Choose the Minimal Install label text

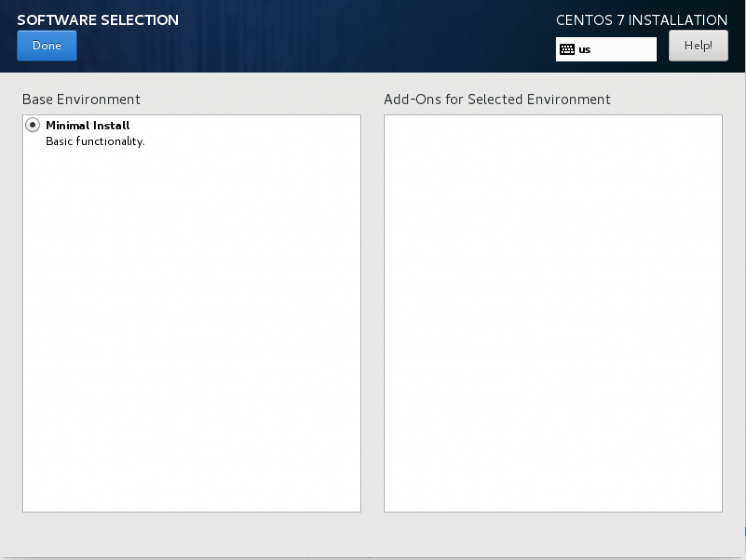point(87,125)
